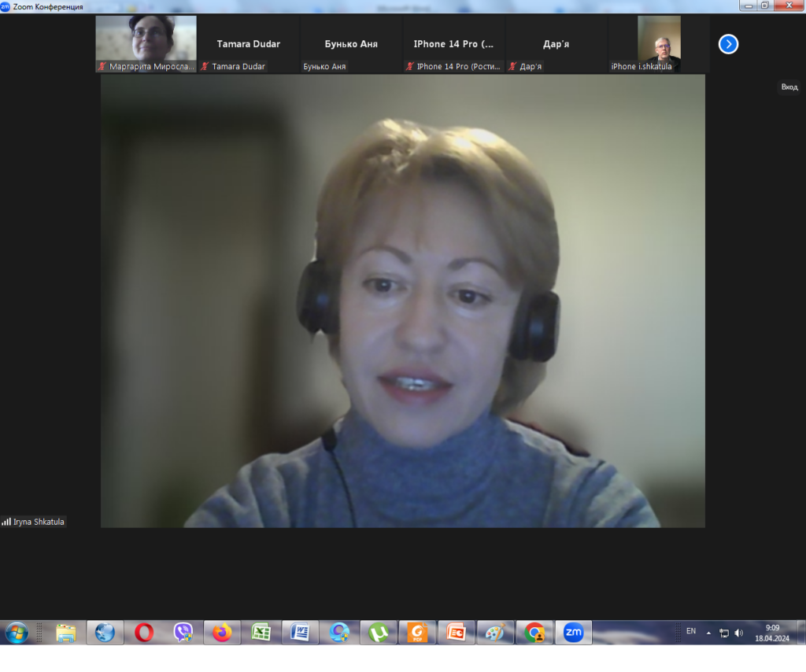Screen dimensions: 806x672
Task: Switch to Microsoft Word in the taskbar
Action: [x=300, y=633]
